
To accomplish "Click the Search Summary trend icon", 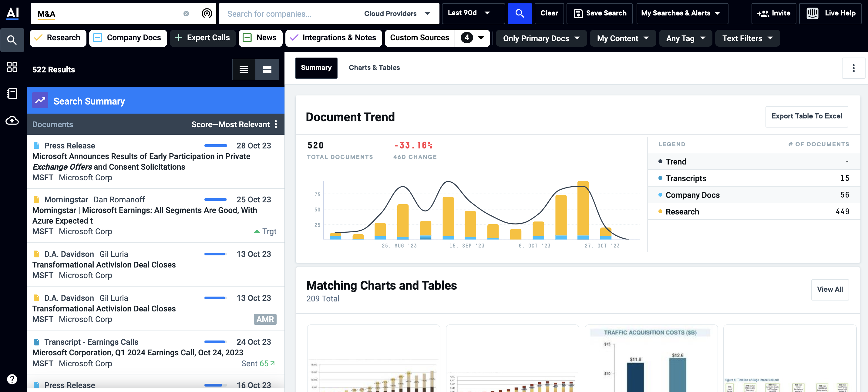I will (40, 100).
